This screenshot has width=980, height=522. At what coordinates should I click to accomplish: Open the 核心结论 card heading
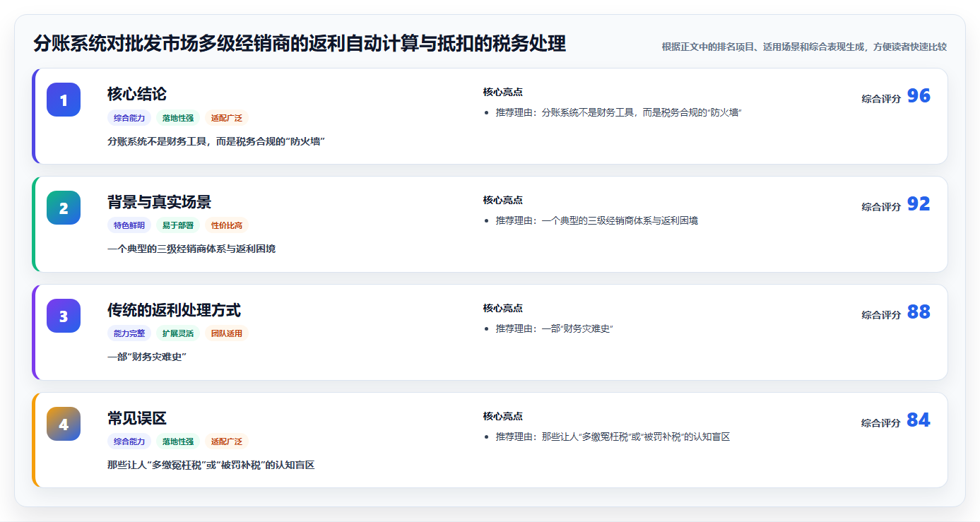[x=137, y=94]
